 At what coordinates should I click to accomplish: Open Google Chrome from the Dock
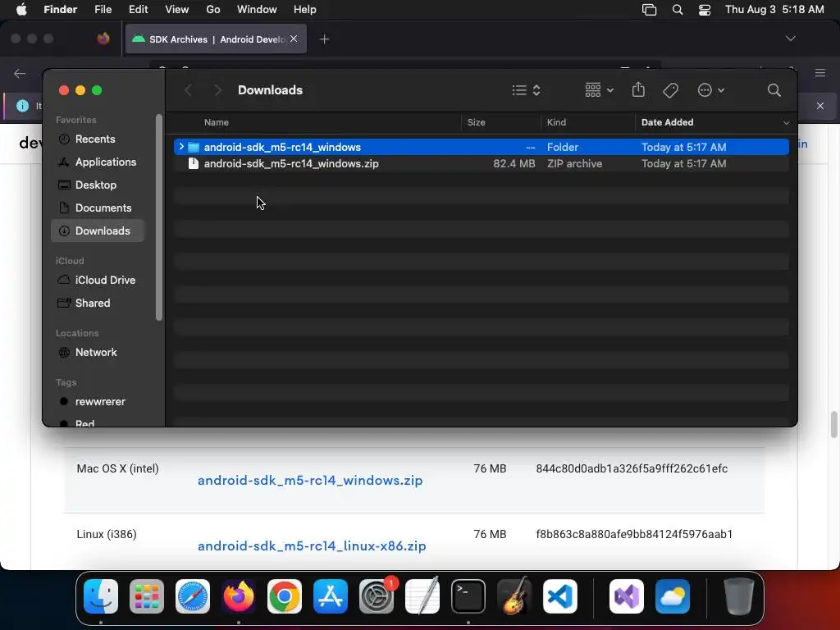point(285,596)
